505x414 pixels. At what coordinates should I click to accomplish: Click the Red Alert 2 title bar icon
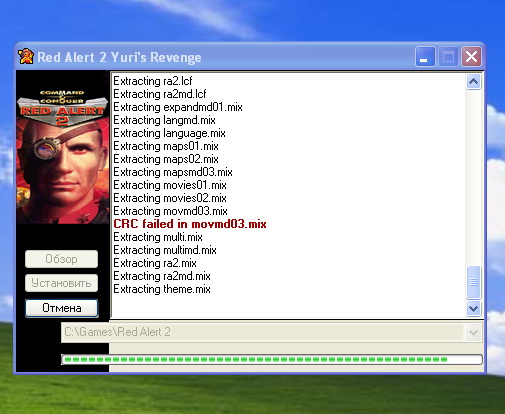[26, 56]
